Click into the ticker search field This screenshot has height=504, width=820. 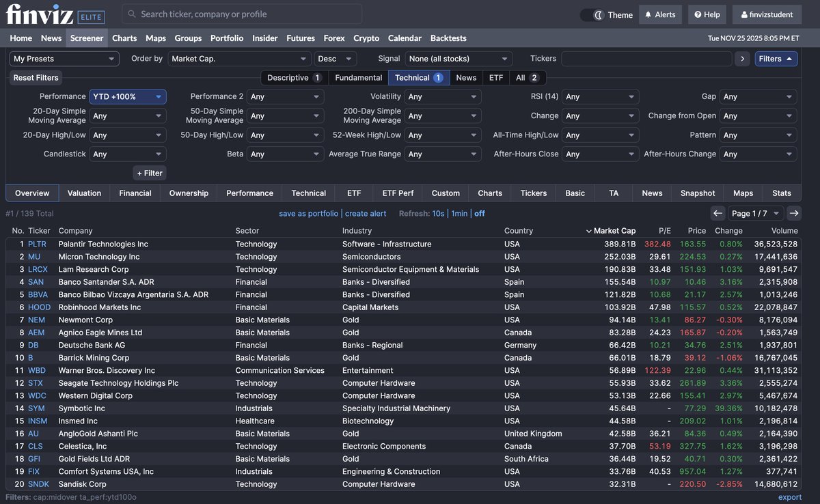242,14
